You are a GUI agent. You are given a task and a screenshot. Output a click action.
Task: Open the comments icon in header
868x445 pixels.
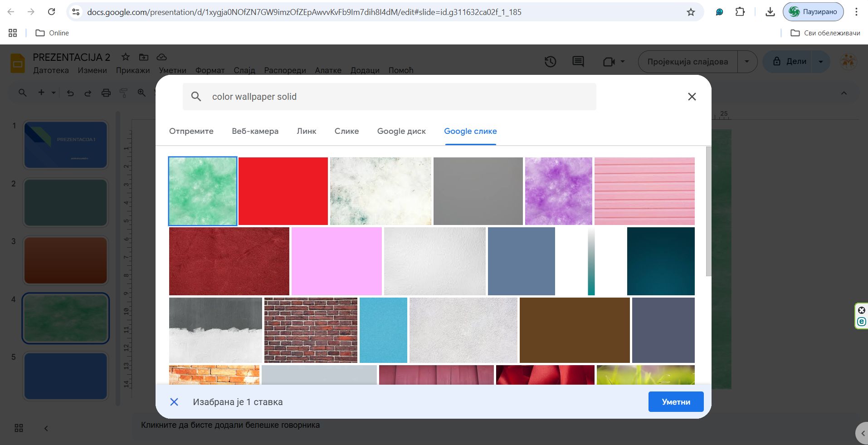(x=578, y=62)
